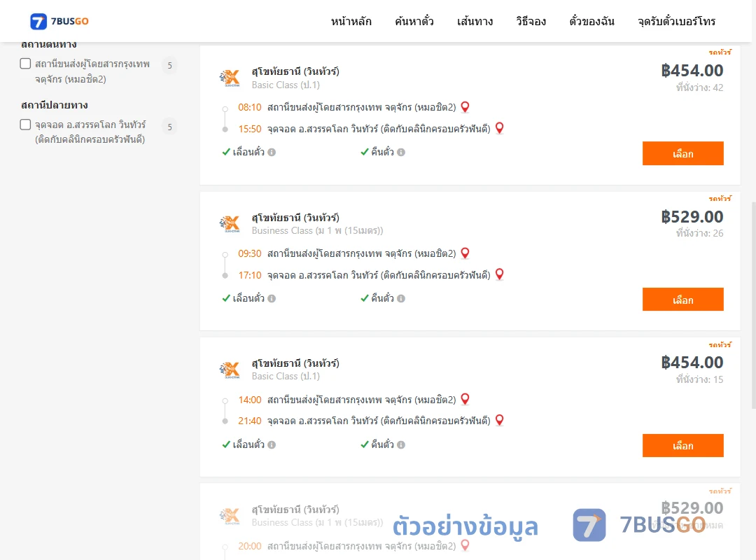
Task: Select the 14:00 trip with เลือก button
Action: 682,446
